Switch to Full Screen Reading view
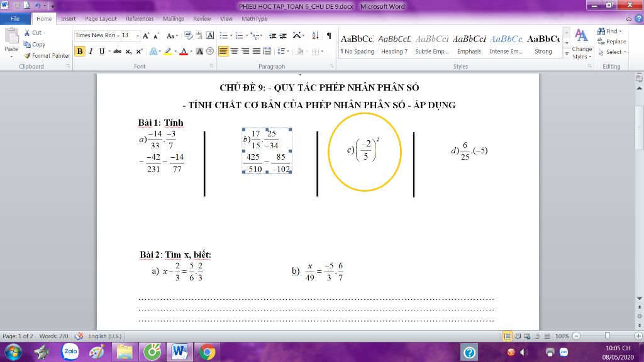Screen dimensions: 644x362 [x=518, y=336]
